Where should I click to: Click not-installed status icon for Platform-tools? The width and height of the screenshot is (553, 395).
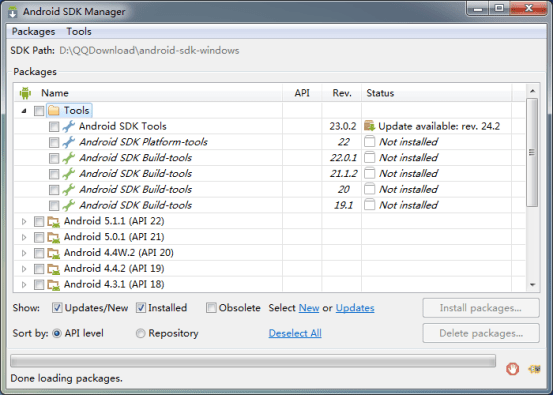[x=369, y=141]
